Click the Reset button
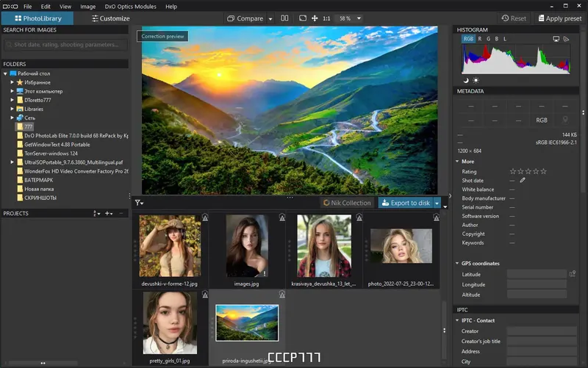588x368 pixels. [x=514, y=18]
